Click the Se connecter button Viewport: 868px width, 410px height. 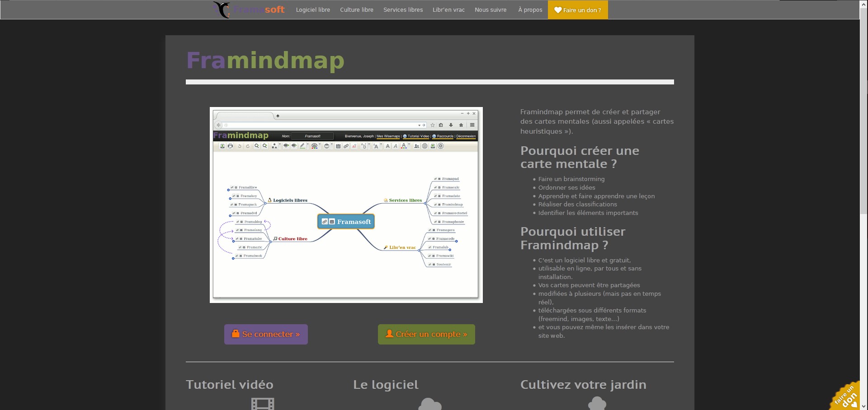[266, 334]
